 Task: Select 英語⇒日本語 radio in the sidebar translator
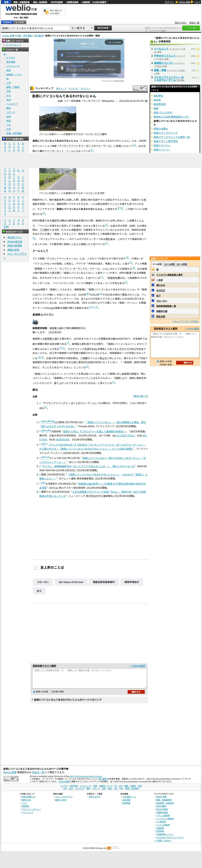[x=158, y=361]
